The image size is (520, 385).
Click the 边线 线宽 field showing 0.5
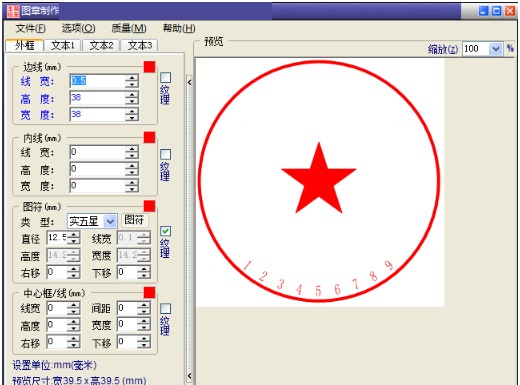click(x=98, y=81)
